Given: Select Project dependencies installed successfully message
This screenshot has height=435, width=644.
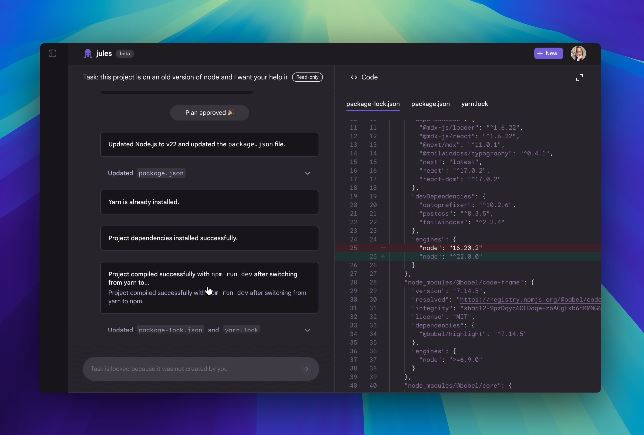Looking at the screenshot, I should tap(209, 238).
